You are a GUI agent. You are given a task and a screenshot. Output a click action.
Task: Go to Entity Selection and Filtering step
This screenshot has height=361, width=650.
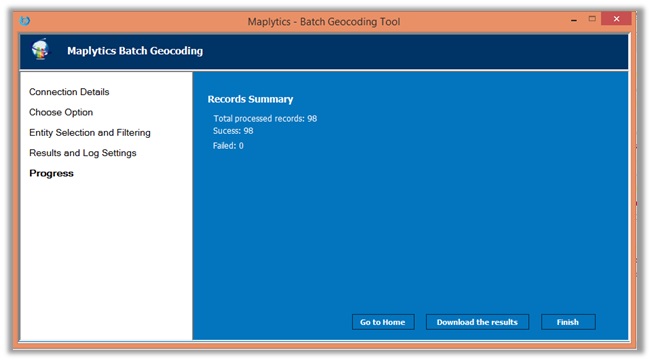[x=90, y=133]
